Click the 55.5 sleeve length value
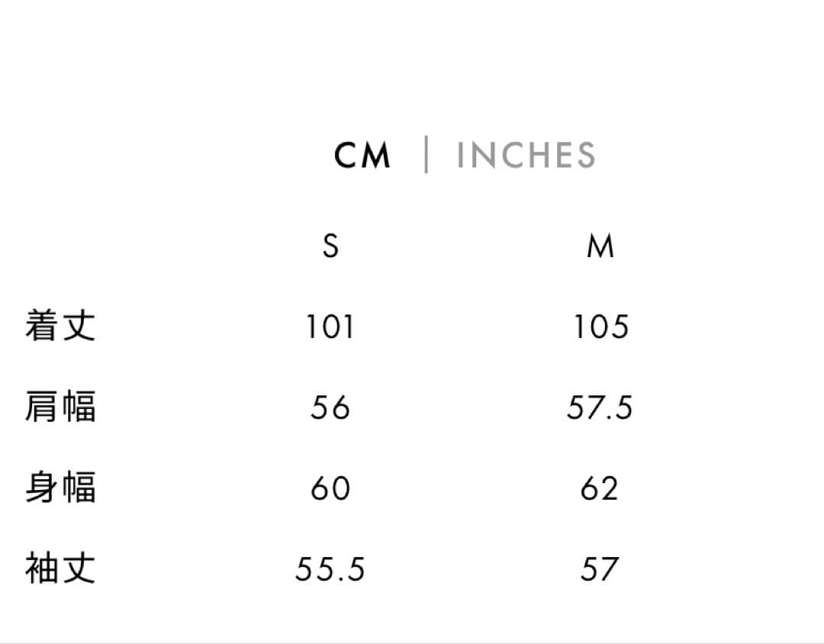Viewport: 824px width, 644px height. point(330,569)
